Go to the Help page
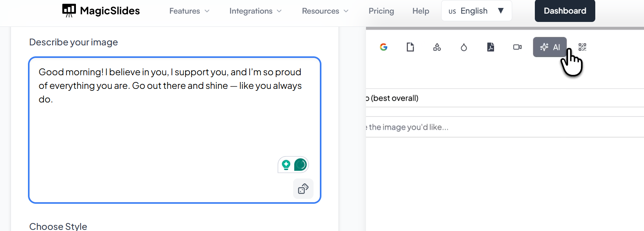The height and width of the screenshot is (231, 644). point(421,11)
